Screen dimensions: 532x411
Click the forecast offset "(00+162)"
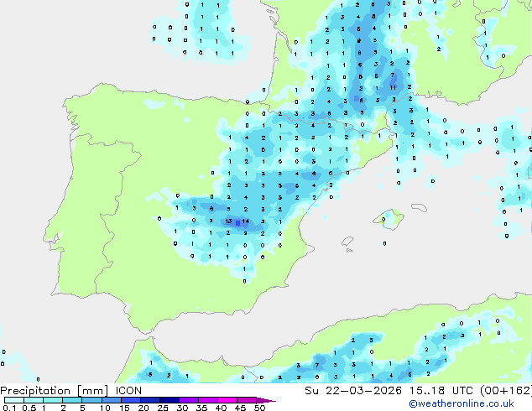coord(506,391)
